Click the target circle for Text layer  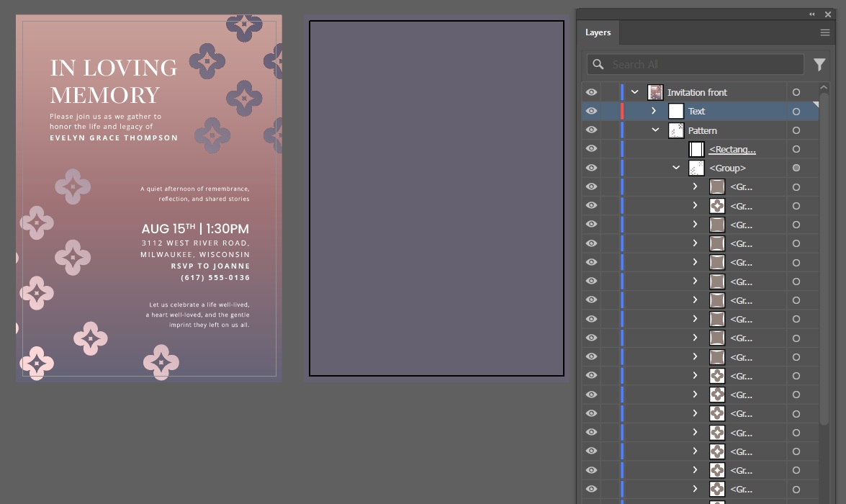click(x=796, y=112)
